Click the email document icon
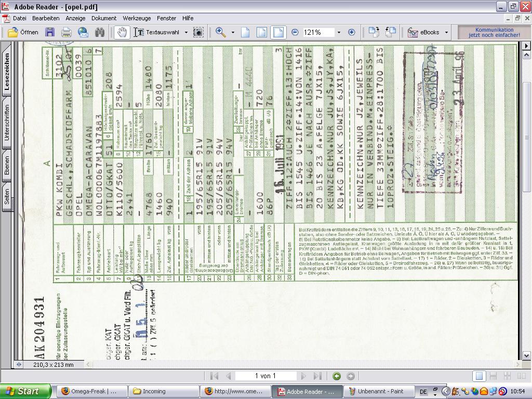The height and width of the screenshot is (399, 532). tap(83, 32)
